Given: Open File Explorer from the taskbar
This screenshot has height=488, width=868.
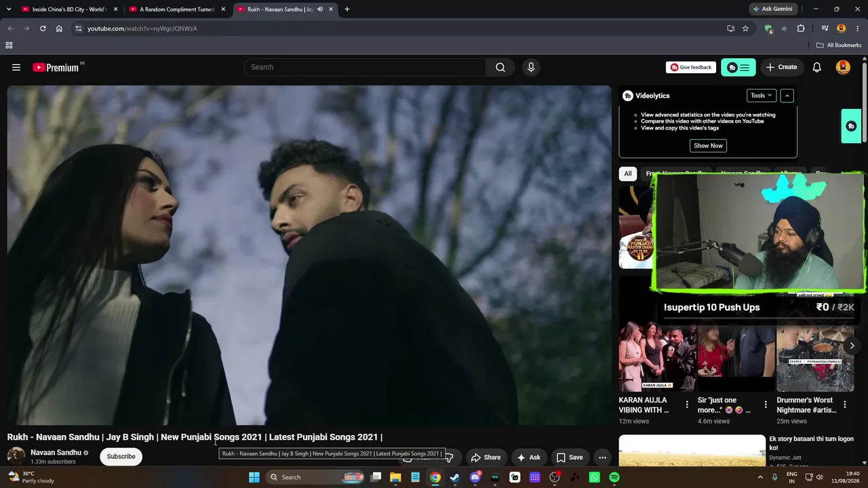Looking at the screenshot, I should coord(395,477).
